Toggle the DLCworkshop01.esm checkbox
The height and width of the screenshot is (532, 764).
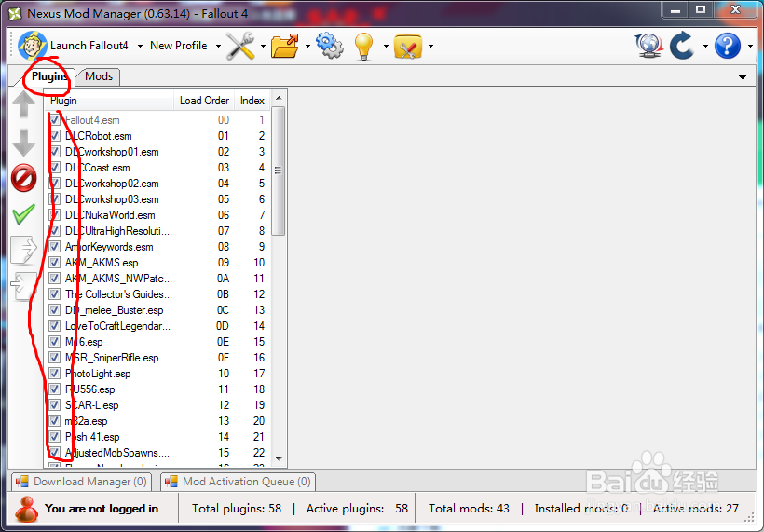[x=55, y=152]
